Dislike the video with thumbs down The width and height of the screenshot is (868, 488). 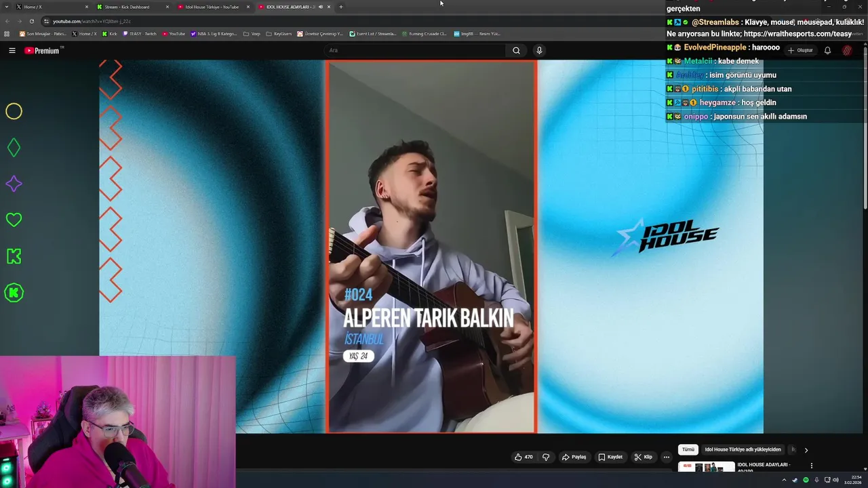[546, 457]
